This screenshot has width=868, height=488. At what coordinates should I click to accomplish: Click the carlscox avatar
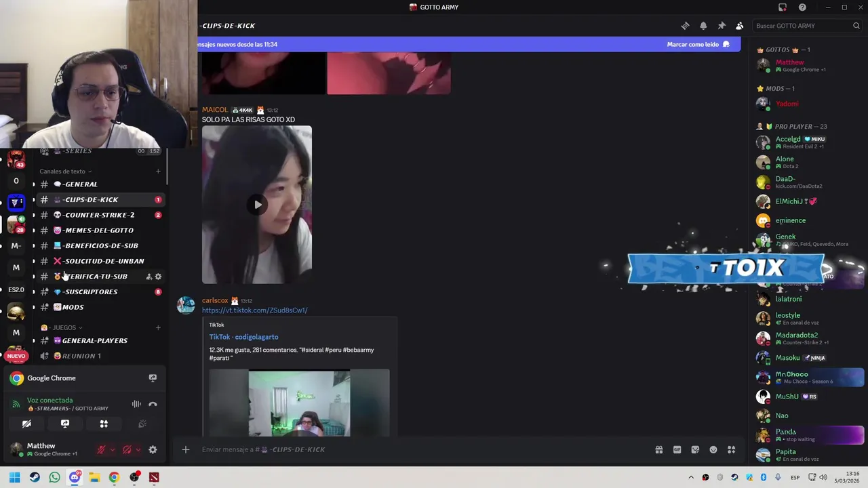(x=186, y=305)
